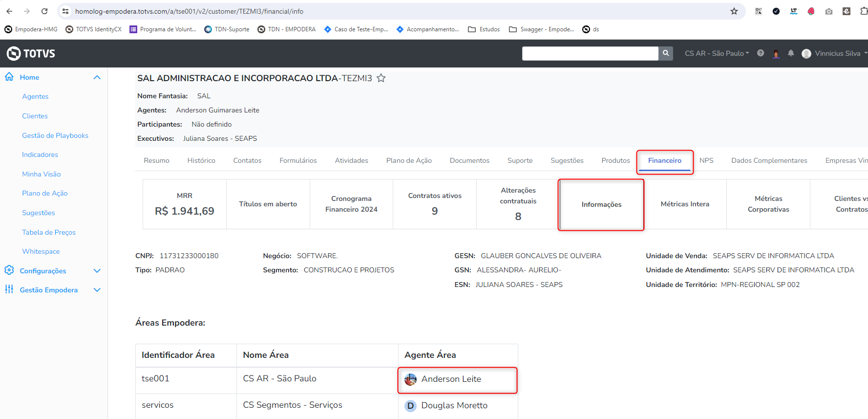Open the Dados Complementares tab

[769, 160]
